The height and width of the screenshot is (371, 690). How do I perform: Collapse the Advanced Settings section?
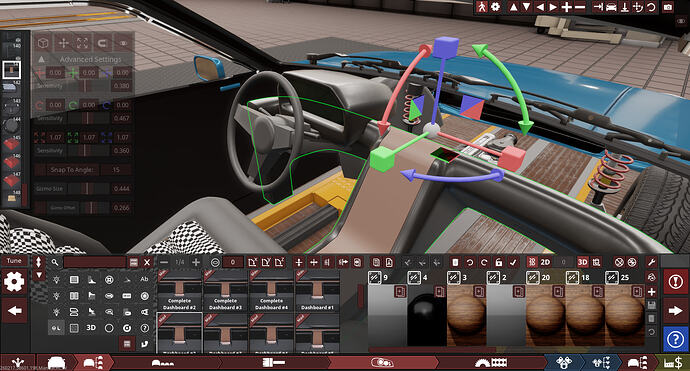(41, 59)
